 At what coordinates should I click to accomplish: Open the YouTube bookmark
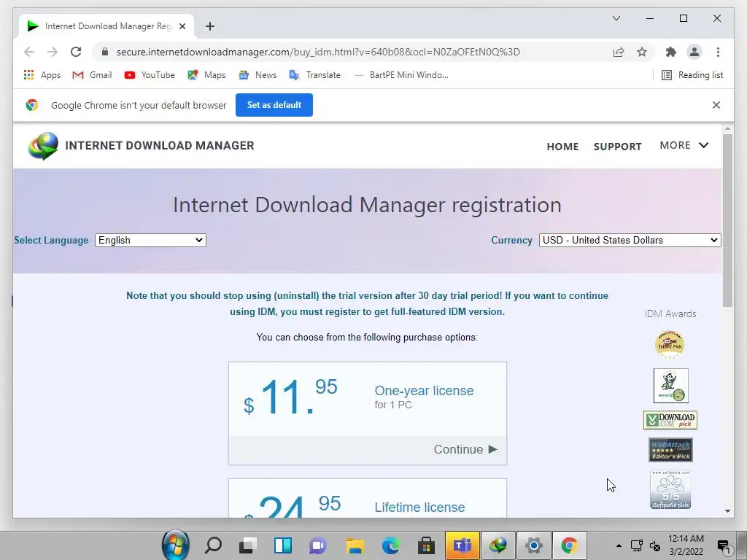click(150, 75)
